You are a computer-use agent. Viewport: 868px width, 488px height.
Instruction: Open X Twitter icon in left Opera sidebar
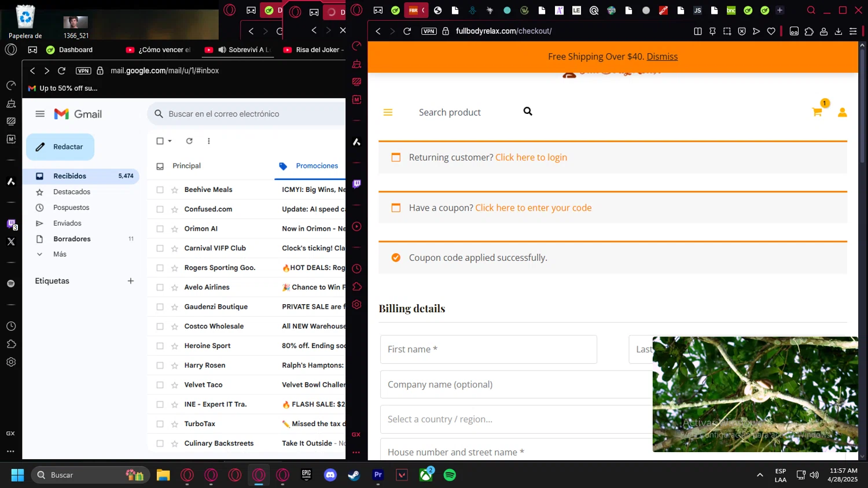click(x=11, y=242)
